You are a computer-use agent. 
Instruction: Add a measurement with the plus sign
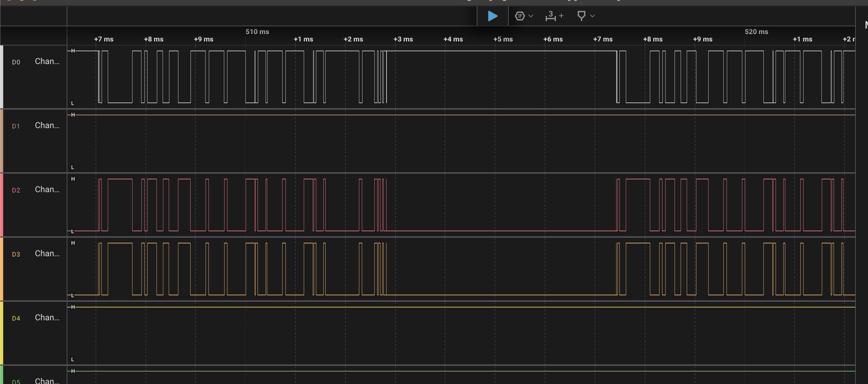point(561,16)
